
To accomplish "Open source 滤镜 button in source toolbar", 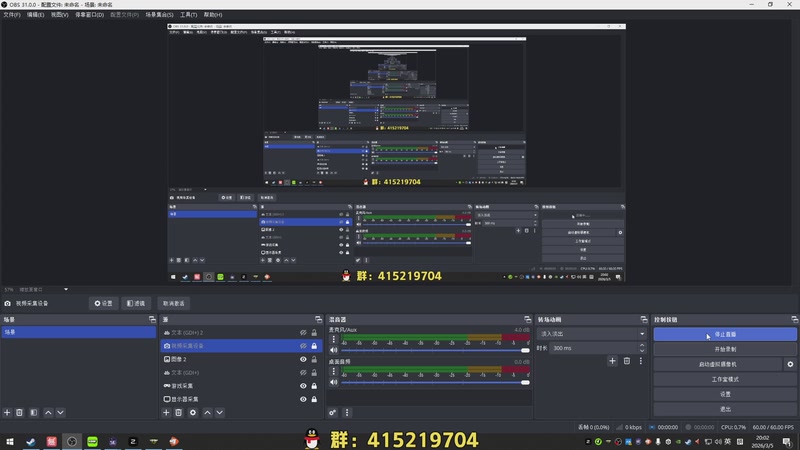I will 136,303.
